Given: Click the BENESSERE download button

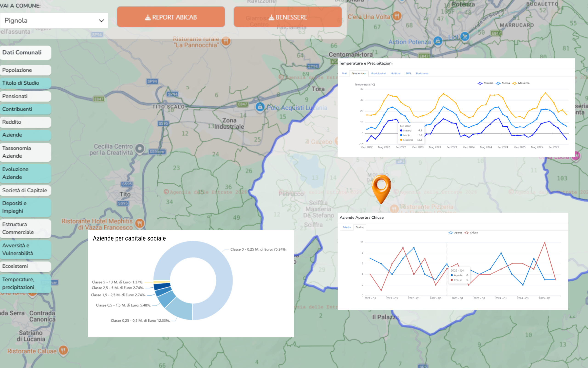Looking at the screenshot, I should click(288, 17).
